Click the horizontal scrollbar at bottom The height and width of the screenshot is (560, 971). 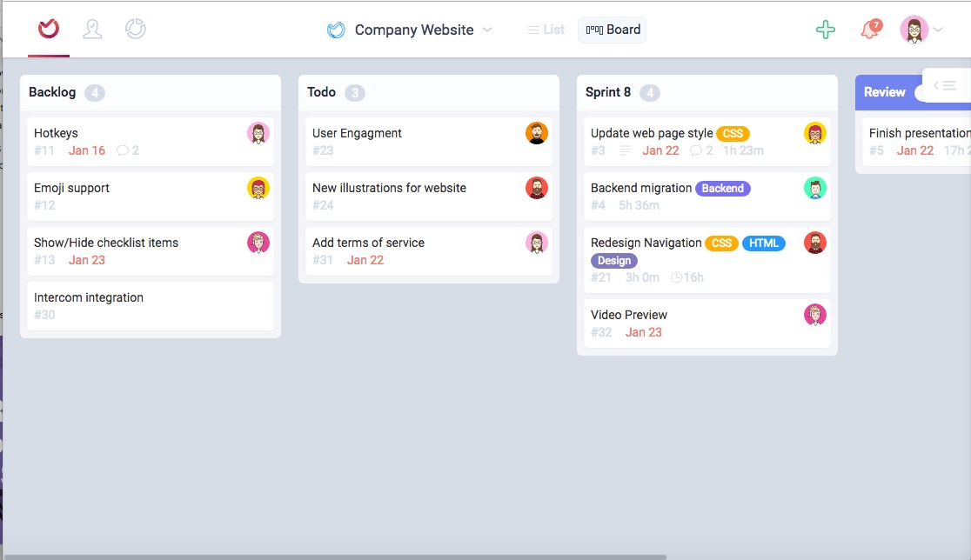point(334,557)
